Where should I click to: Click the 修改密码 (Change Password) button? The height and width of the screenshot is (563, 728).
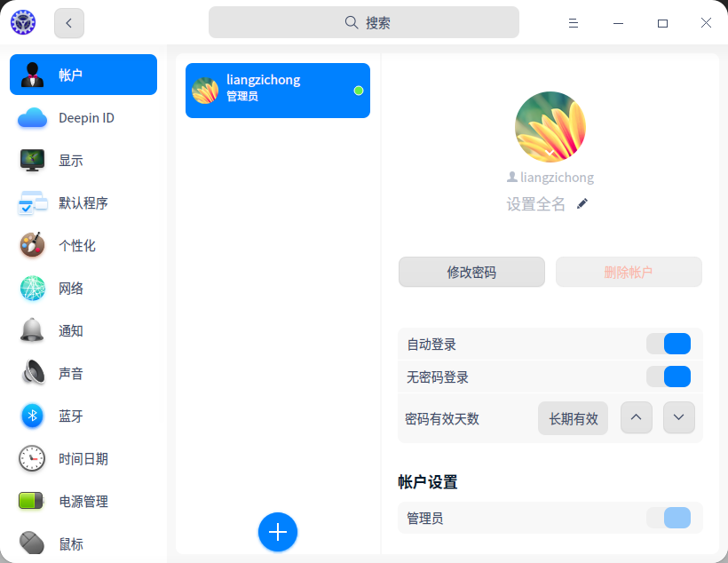[471, 273]
